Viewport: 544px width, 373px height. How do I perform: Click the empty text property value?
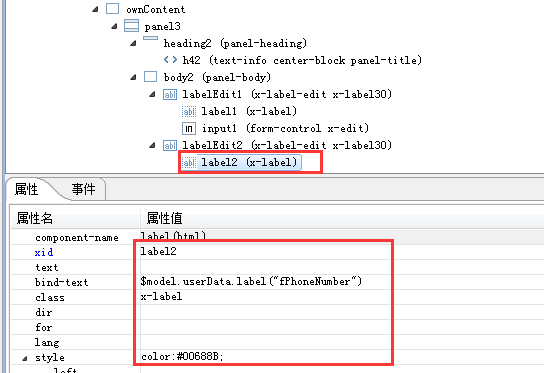pyautogui.click(x=342, y=267)
